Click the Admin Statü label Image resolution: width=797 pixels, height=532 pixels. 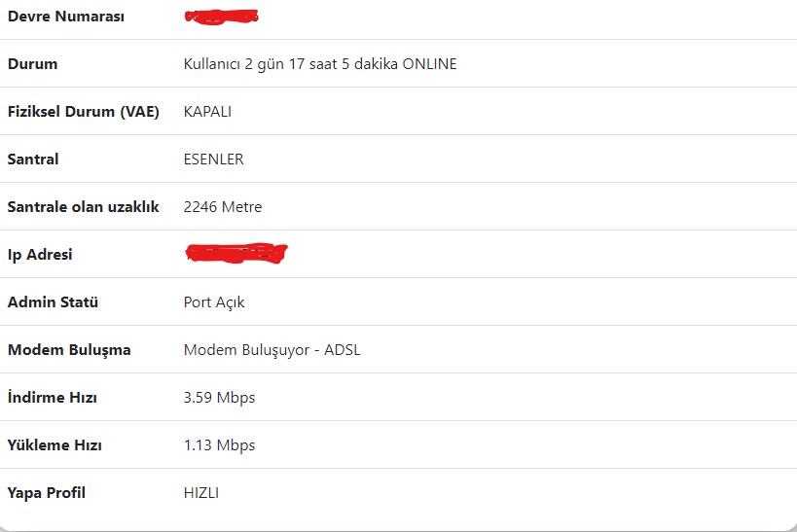pyautogui.click(x=53, y=302)
